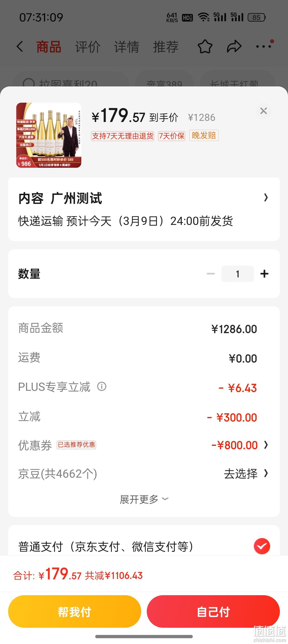Switch to 详情 details tab
The height and width of the screenshot is (644, 288).
tap(127, 47)
